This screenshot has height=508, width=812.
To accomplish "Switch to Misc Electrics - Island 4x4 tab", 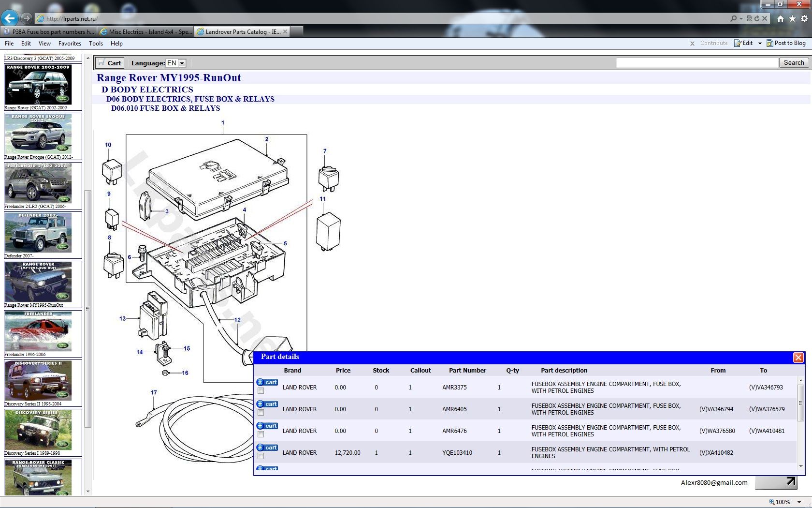I will pyautogui.click(x=145, y=31).
